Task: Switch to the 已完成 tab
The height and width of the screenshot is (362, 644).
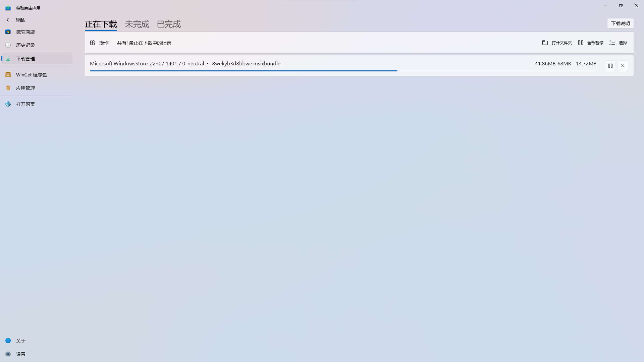Action: pos(168,24)
